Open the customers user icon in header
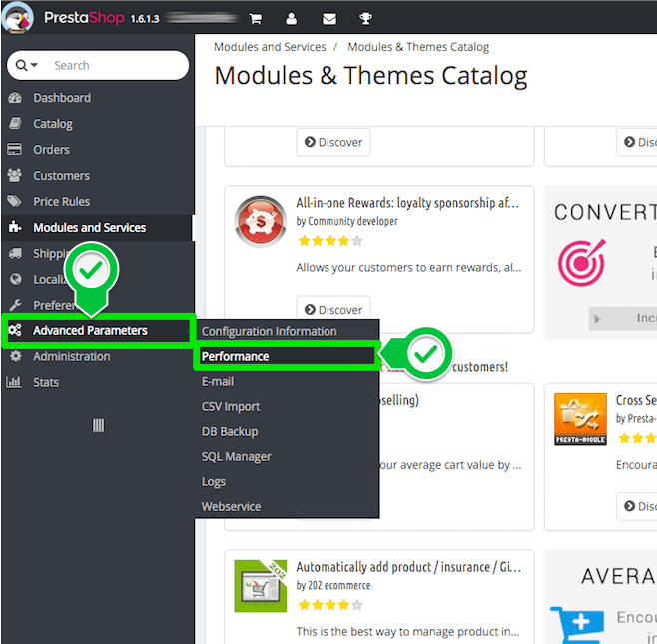Viewport: 657px width, 644px height. [x=291, y=19]
